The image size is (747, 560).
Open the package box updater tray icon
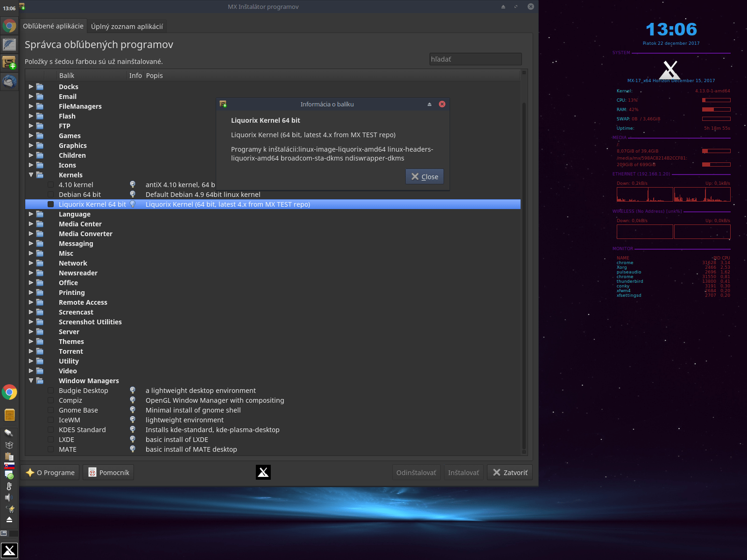(x=9, y=445)
